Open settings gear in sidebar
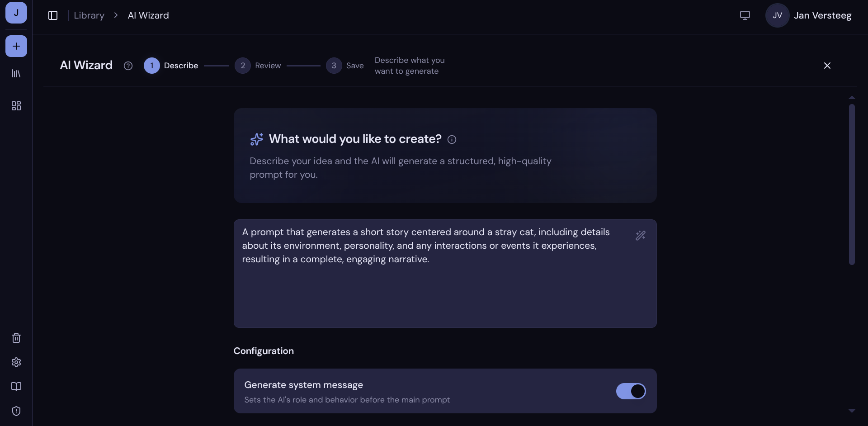 [16, 362]
